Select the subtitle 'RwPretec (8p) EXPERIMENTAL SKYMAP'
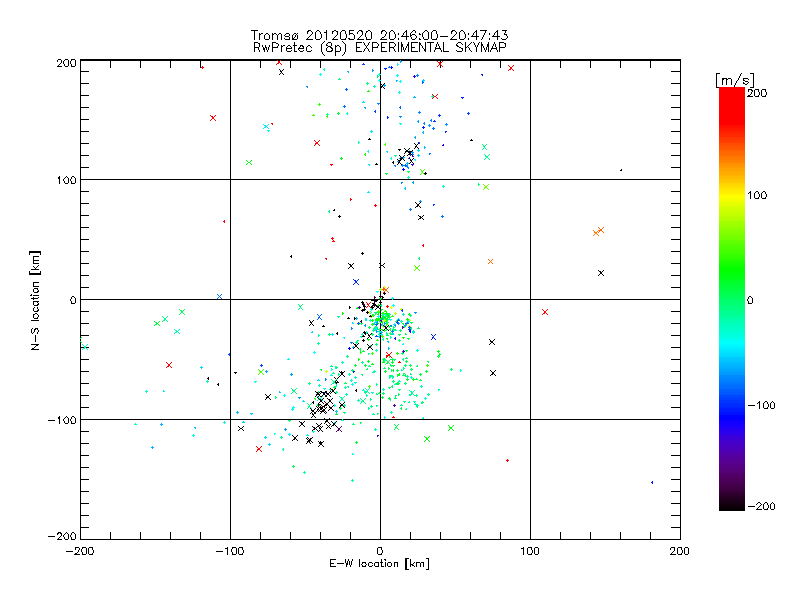 click(380, 47)
